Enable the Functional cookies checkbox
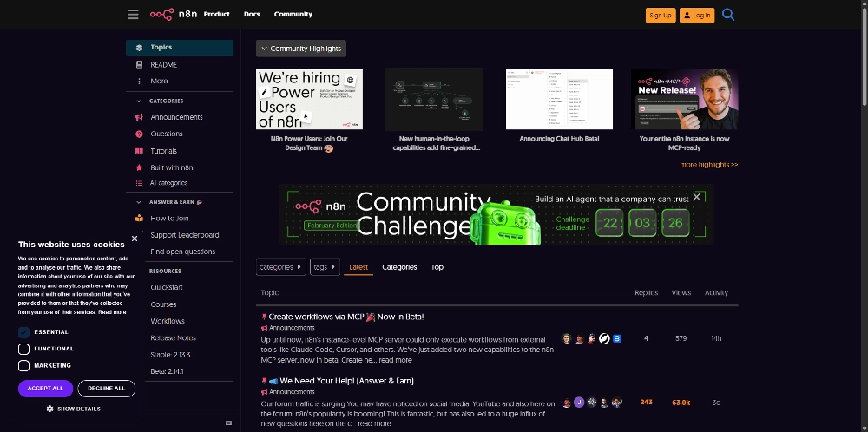868x432 pixels. [x=24, y=349]
